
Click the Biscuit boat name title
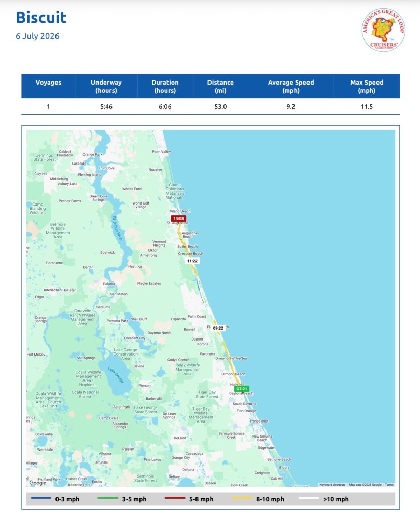41,18
